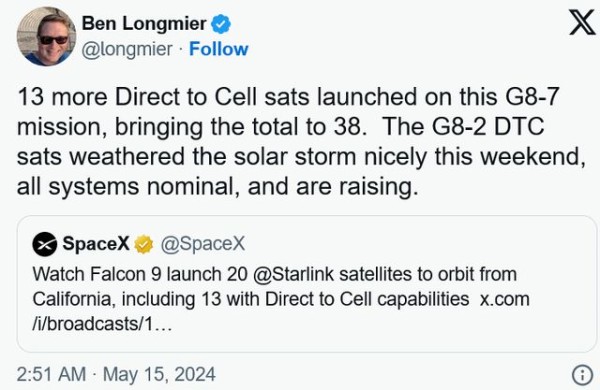Open the SpaceX display name
This screenshot has height=390, width=600.
click(x=96, y=243)
